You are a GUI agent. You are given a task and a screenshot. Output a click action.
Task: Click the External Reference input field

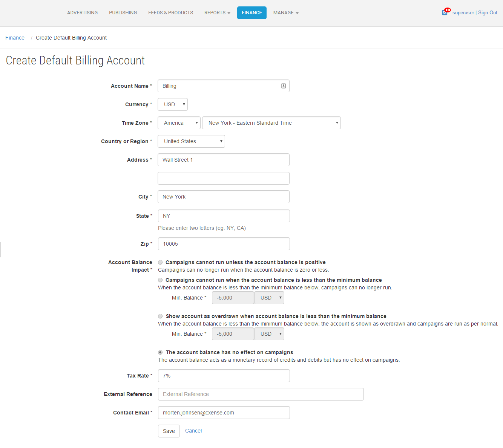[261, 394]
